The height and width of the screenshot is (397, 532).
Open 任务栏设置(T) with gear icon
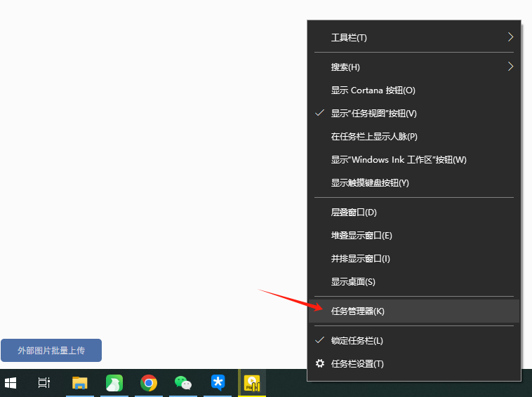click(x=357, y=364)
